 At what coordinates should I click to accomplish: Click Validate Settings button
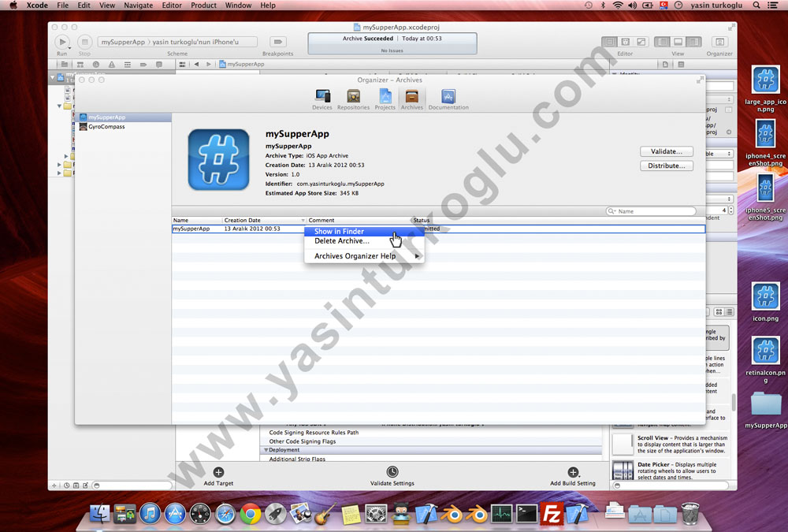point(392,476)
